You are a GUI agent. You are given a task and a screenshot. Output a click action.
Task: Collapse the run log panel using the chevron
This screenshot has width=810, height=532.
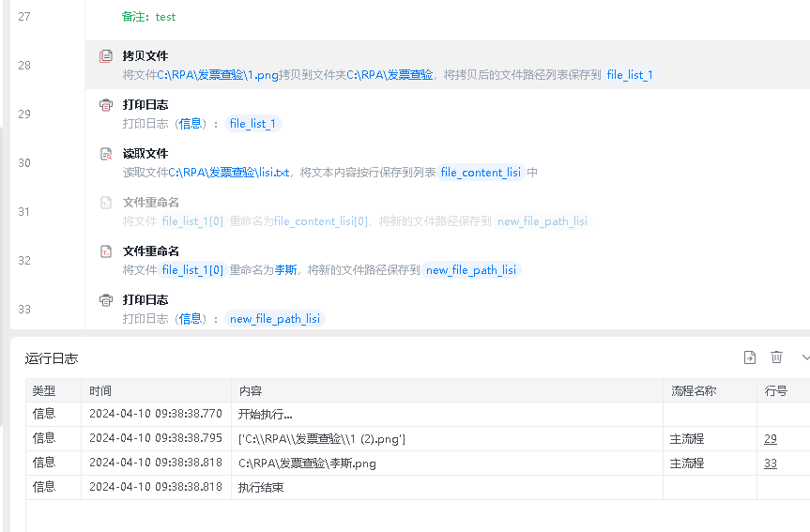point(804,357)
